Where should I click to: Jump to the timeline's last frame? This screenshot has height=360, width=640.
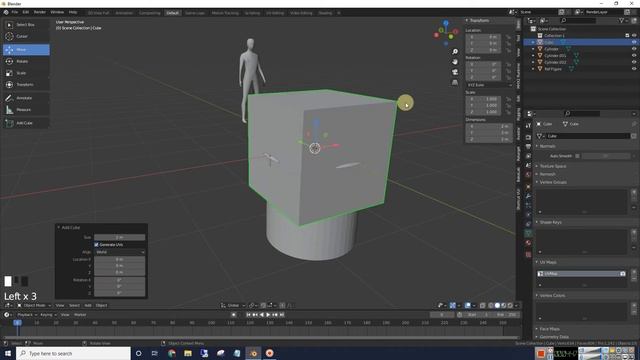coord(282,315)
